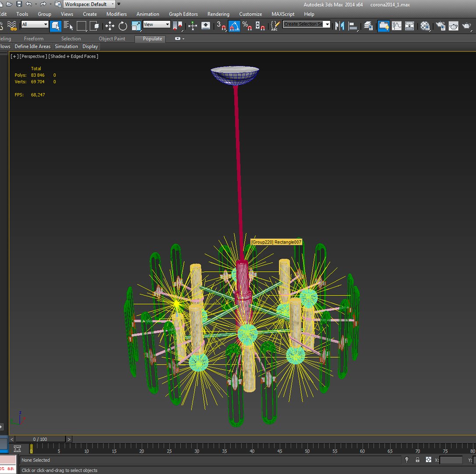Redo the last undone action

(x=43, y=4)
